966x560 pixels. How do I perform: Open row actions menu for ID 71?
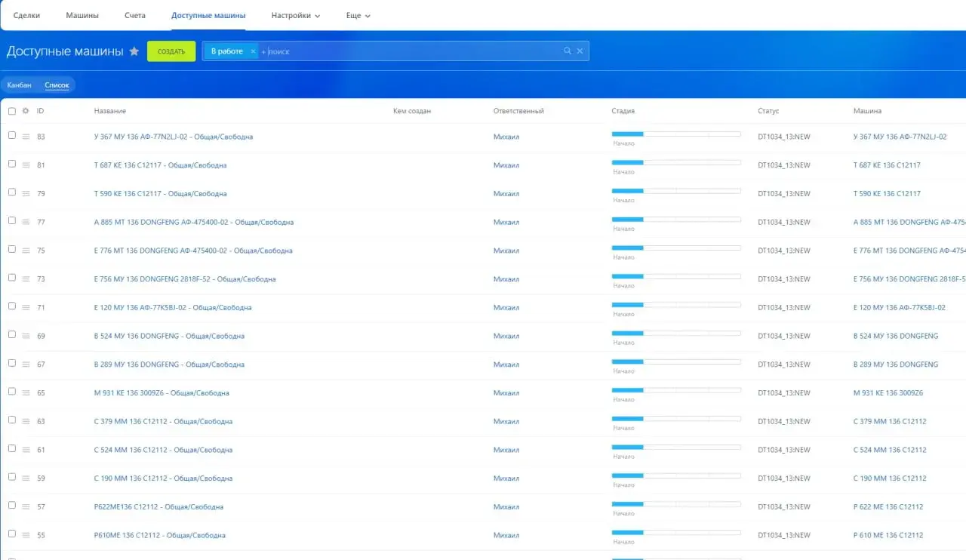click(26, 308)
